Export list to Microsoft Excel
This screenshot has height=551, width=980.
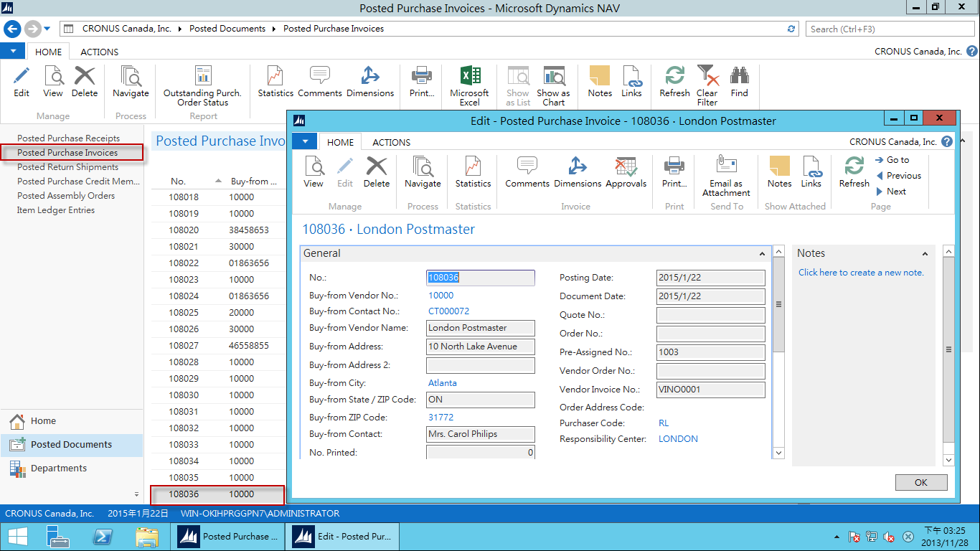[470, 86]
